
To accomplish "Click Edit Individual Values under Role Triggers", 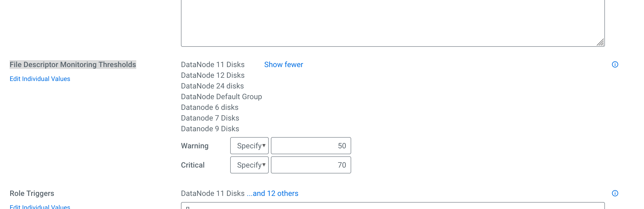I will (40, 207).
